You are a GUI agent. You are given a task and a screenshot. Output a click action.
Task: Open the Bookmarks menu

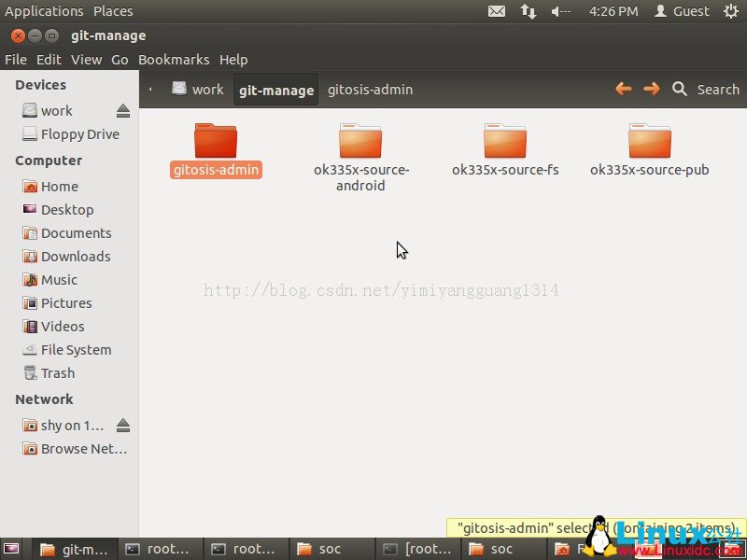174,59
